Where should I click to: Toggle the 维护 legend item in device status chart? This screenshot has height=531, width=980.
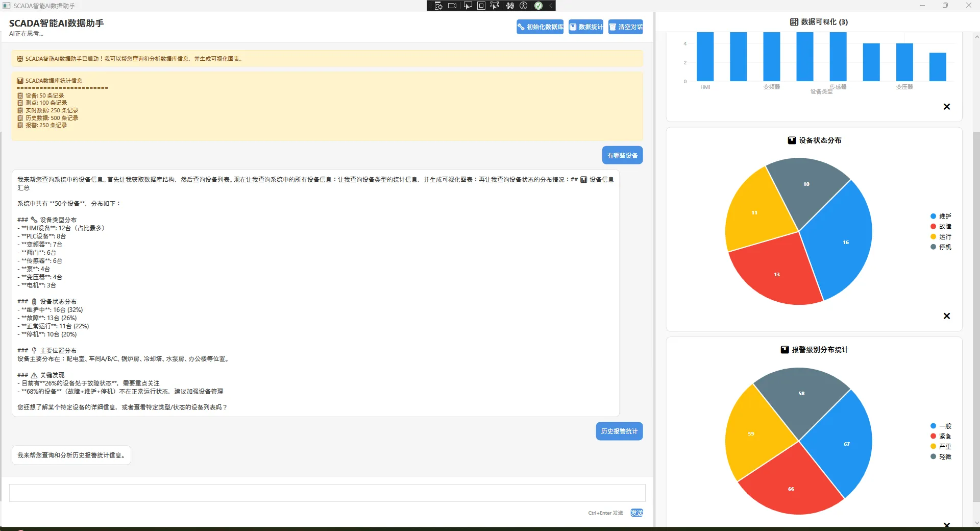click(x=941, y=216)
